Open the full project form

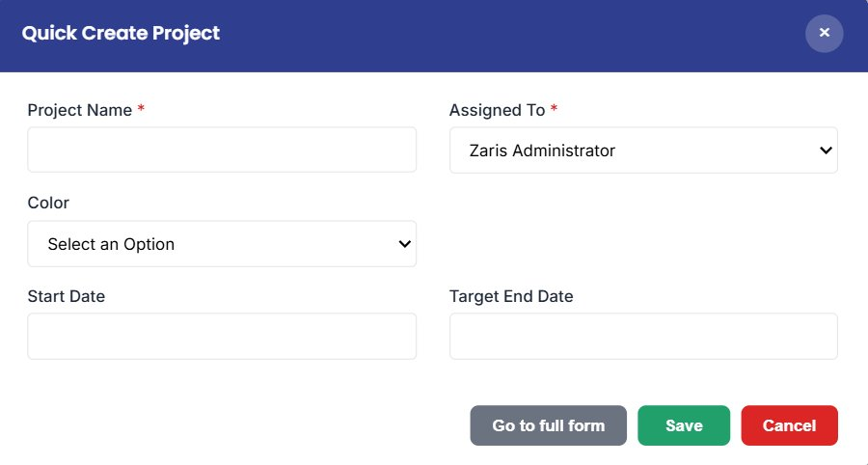(x=548, y=425)
